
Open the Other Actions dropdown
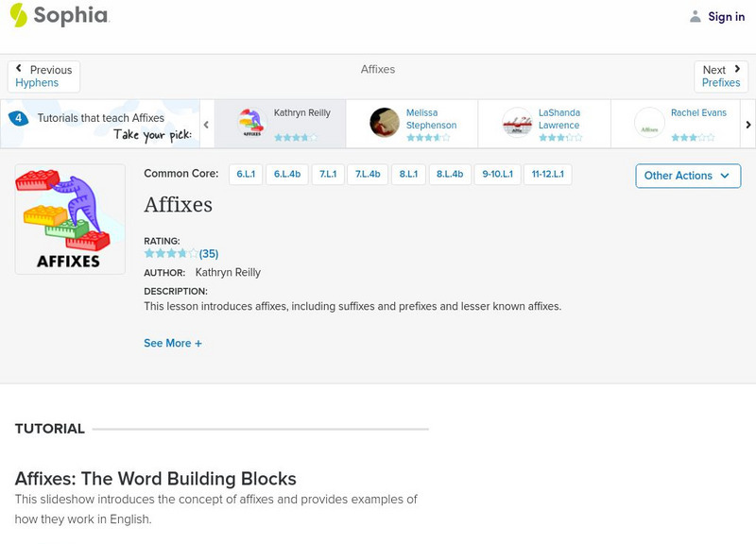pyautogui.click(x=687, y=176)
